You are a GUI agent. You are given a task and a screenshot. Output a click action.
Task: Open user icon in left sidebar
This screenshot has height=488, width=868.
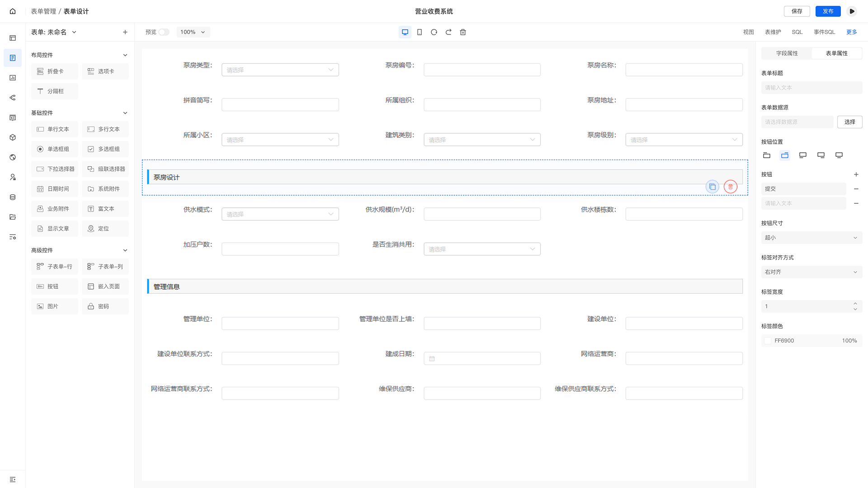click(13, 177)
